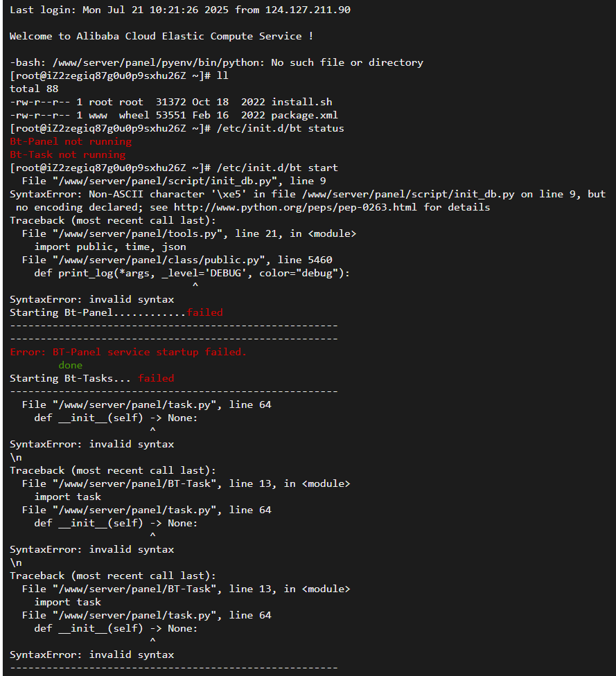
Task: Click the "No such file or directory" bash error
Action: [346, 62]
